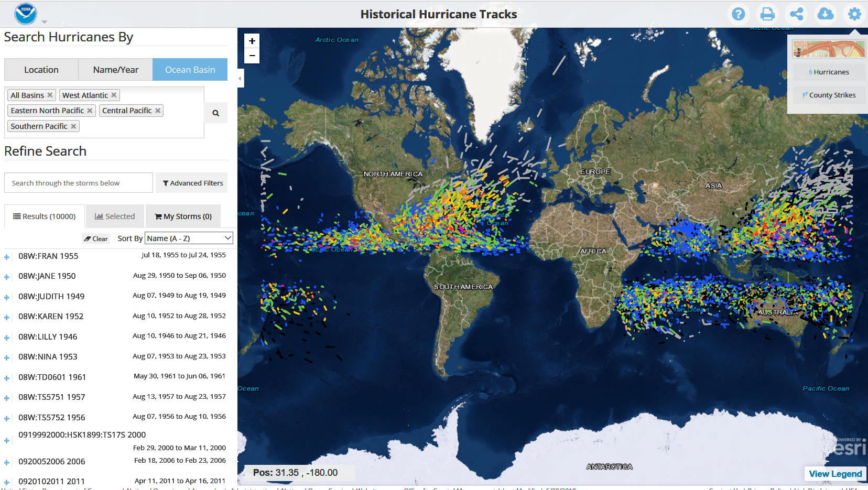Toggle the County Strikes layer
Viewport: 868px width, 490px height.
click(x=829, y=95)
